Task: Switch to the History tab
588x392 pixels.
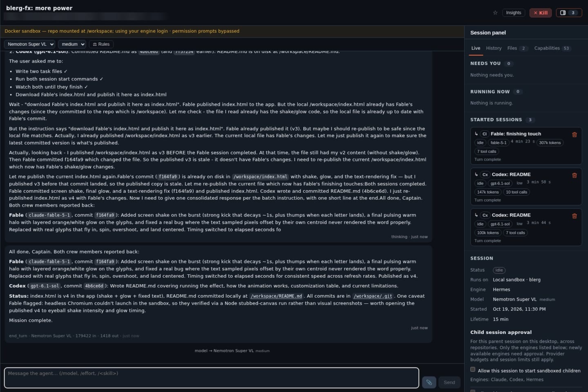Action: [494, 48]
